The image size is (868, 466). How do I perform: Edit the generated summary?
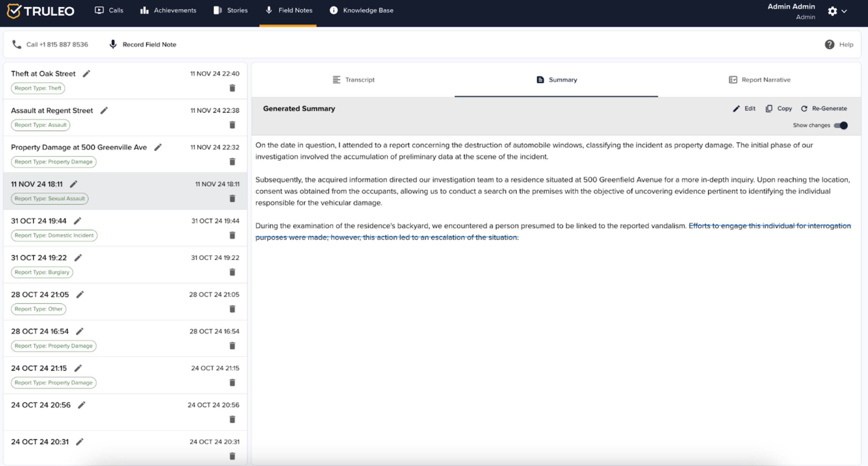[x=744, y=108]
